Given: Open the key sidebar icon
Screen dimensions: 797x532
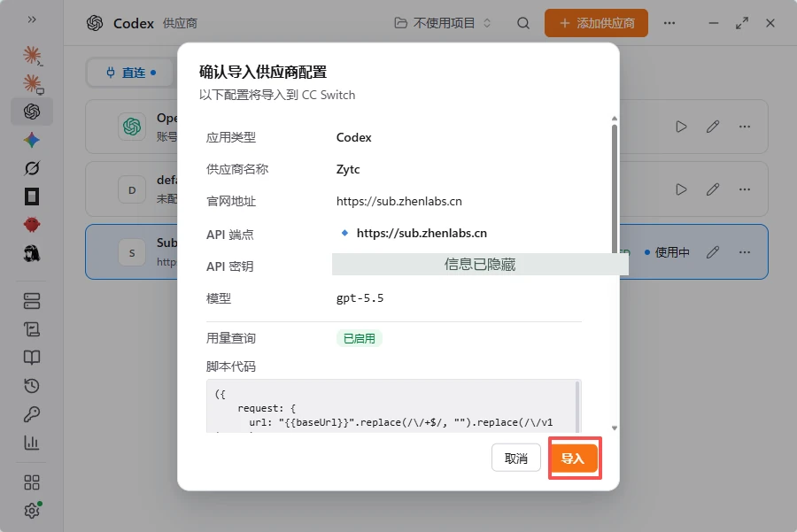Looking at the screenshot, I should [x=32, y=414].
